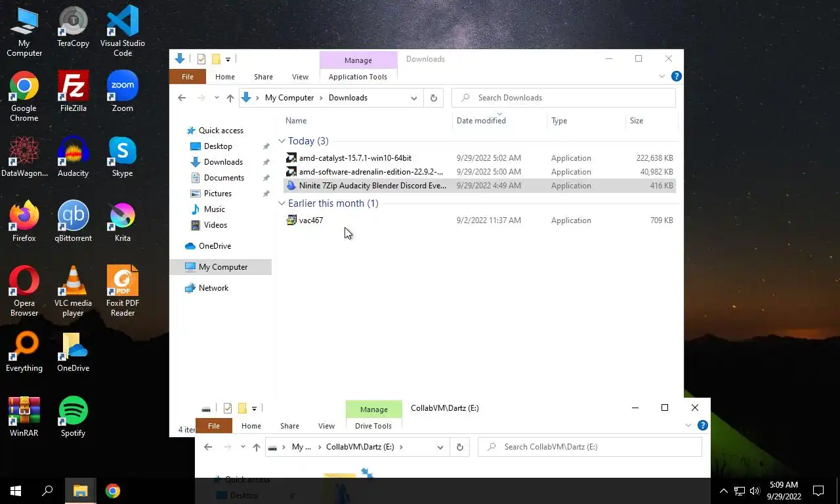Launch Visual Studio Code from desktop
The height and width of the screenshot is (504, 840).
(x=123, y=31)
